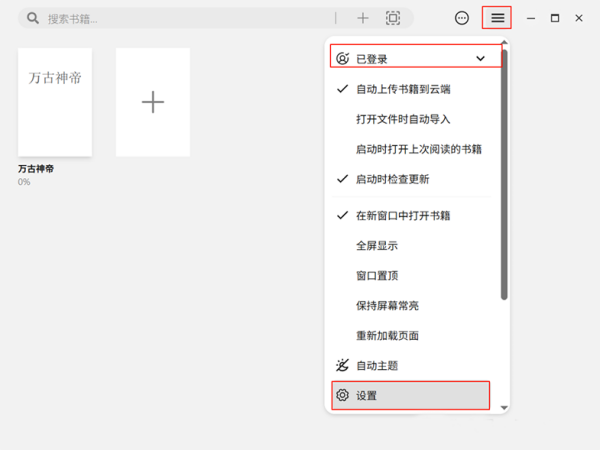The height and width of the screenshot is (450, 600).
Task: Toggle the hamburger menu button
Action: (x=497, y=18)
